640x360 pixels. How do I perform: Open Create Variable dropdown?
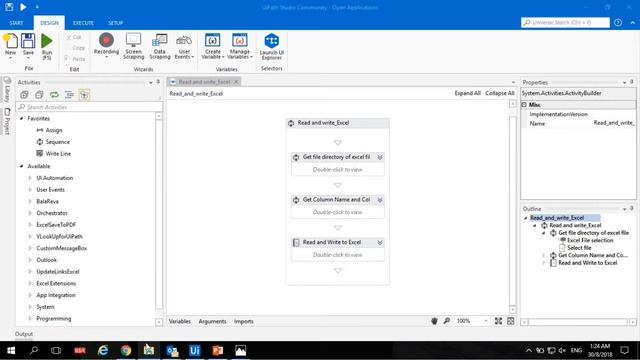(x=213, y=46)
